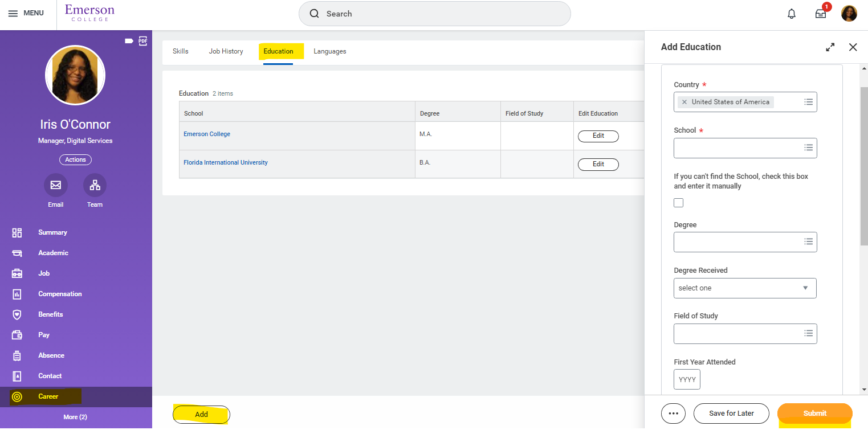The width and height of the screenshot is (868, 434).
Task: Select the Education tab
Action: point(278,51)
